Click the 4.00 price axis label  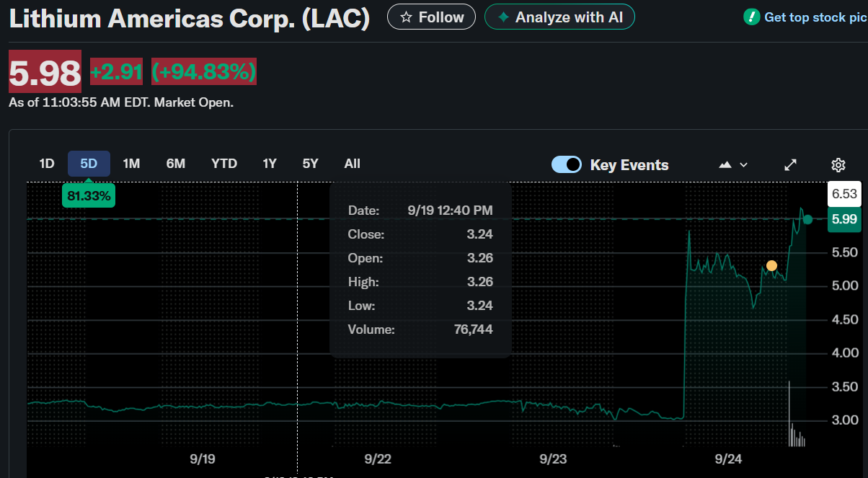(x=844, y=353)
